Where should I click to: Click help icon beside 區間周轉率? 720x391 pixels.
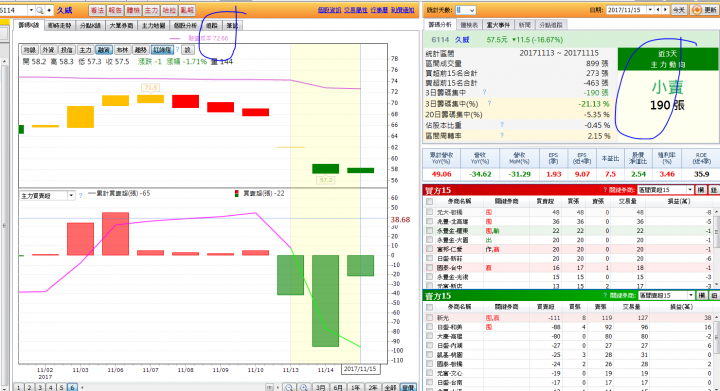point(502,135)
